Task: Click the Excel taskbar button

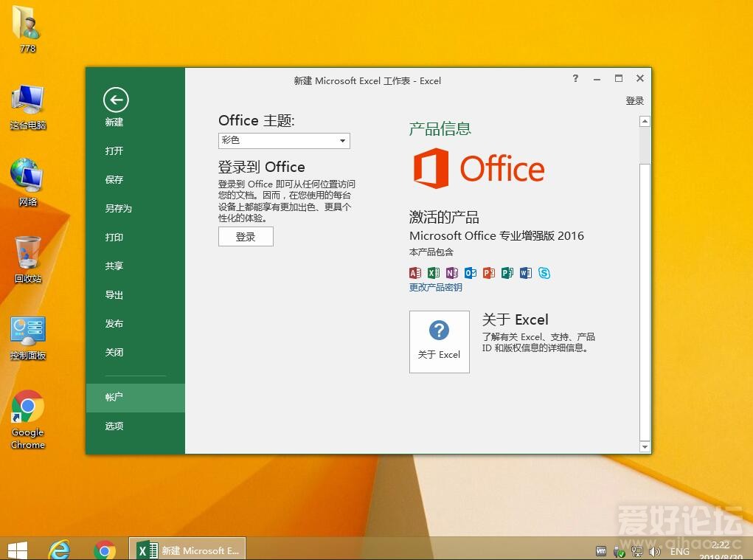Action: click(x=187, y=549)
